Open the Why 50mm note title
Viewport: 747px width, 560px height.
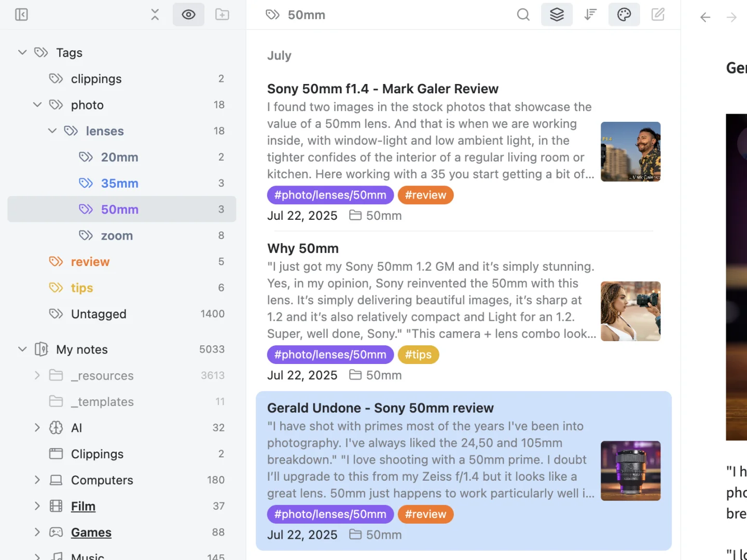tap(303, 248)
